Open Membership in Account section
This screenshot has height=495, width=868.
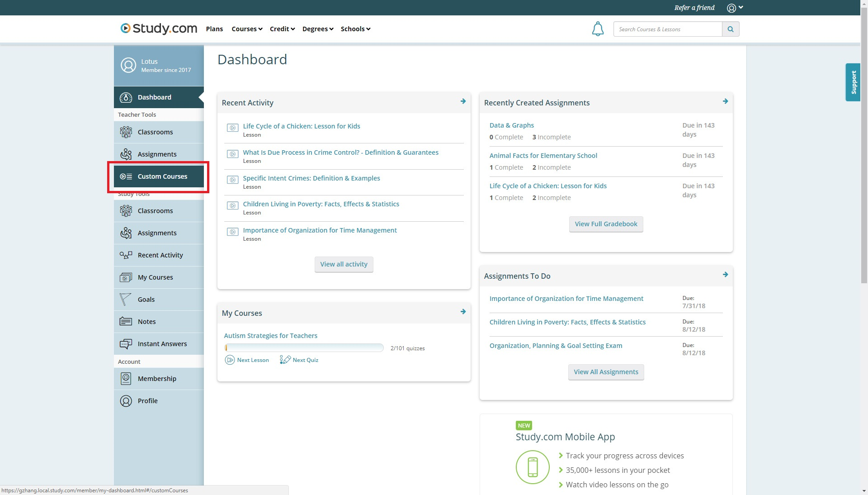157,379
